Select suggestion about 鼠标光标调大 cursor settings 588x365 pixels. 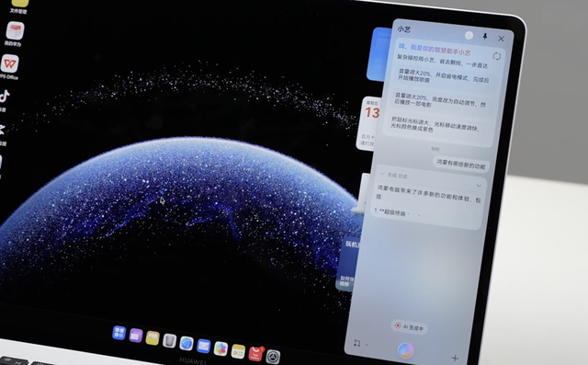435,124
